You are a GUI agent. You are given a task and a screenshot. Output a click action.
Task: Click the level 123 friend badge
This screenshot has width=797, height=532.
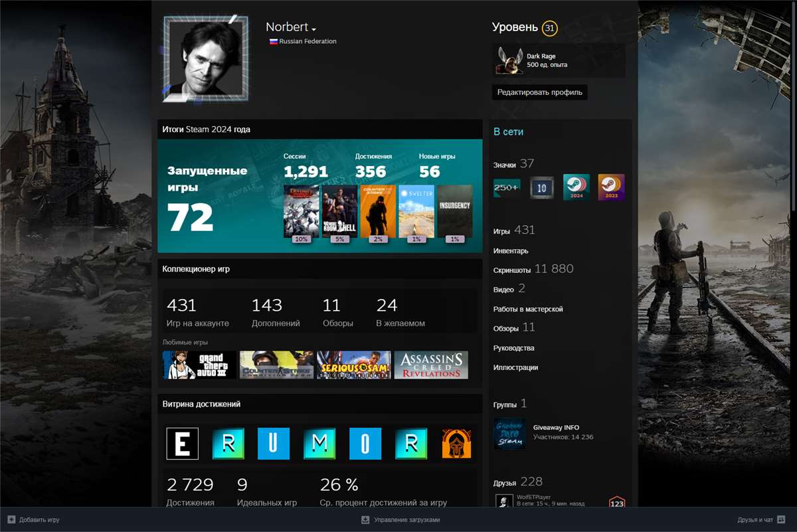point(616,503)
